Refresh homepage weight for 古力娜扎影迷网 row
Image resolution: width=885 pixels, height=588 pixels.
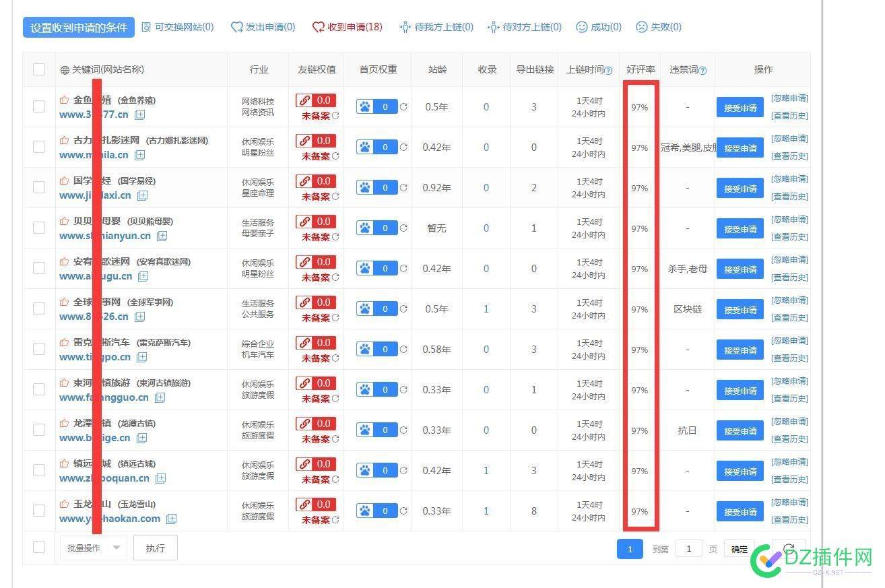pyautogui.click(x=403, y=147)
